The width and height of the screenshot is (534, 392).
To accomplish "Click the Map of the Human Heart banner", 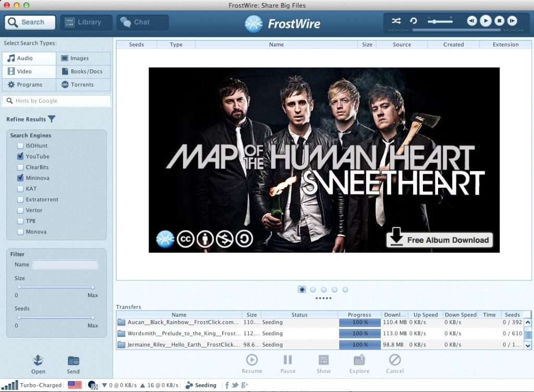I will click(324, 160).
